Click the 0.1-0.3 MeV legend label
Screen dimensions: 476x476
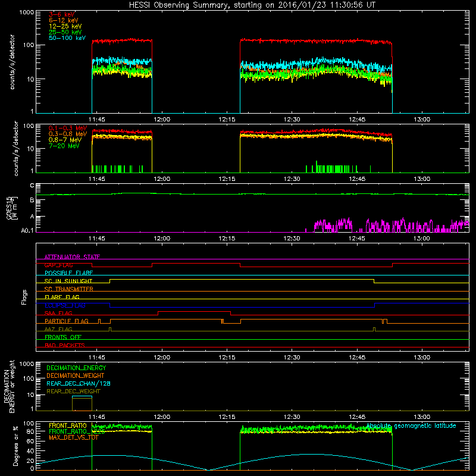point(68,128)
